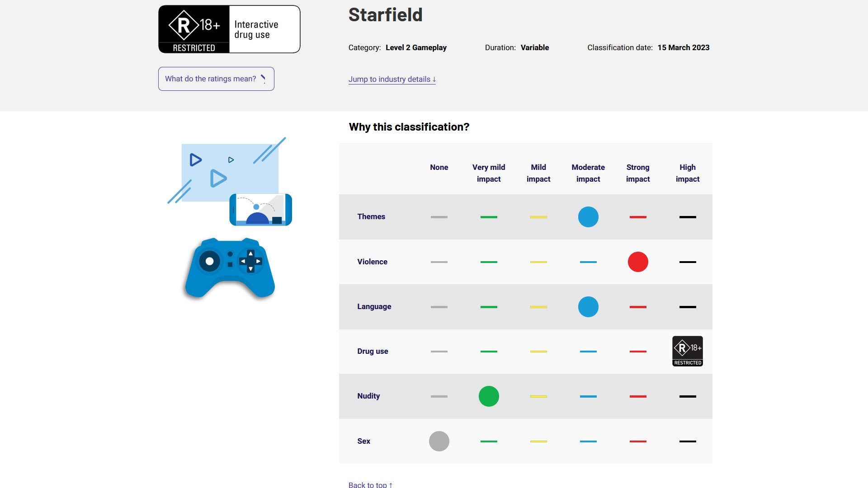Viewport: 868px width, 488px height.
Task: Click the black High impact dash in Violence row
Action: (688, 262)
